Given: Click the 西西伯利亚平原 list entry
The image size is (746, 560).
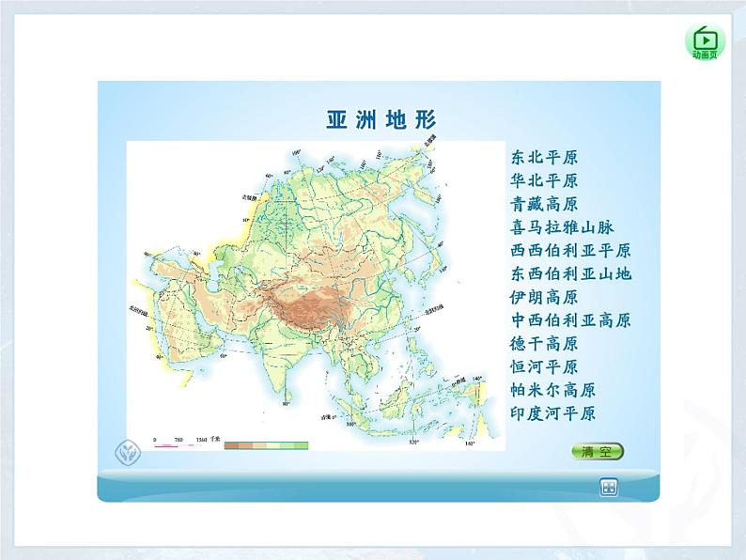Looking at the screenshot, I should point(570,251).
